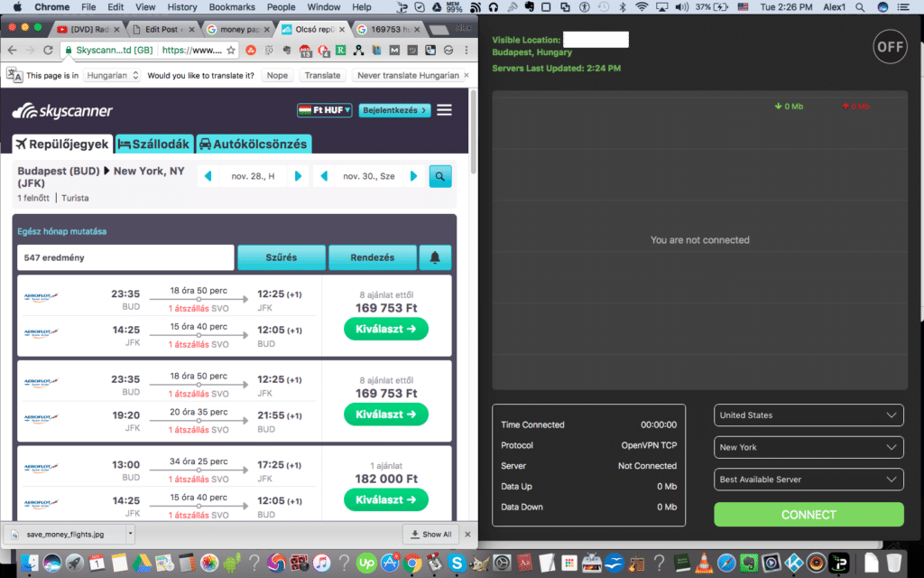This screenshot has height=578, width=924.
Task: Open Chrome's three-dot menu
Action: click(x=464, y=51)
